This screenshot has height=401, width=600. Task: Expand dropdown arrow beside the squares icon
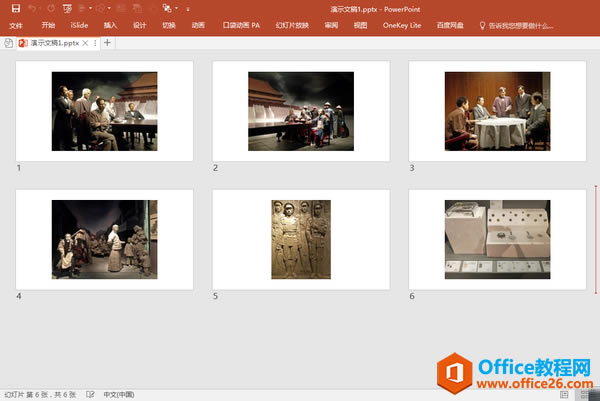click(x=176, y=8)
